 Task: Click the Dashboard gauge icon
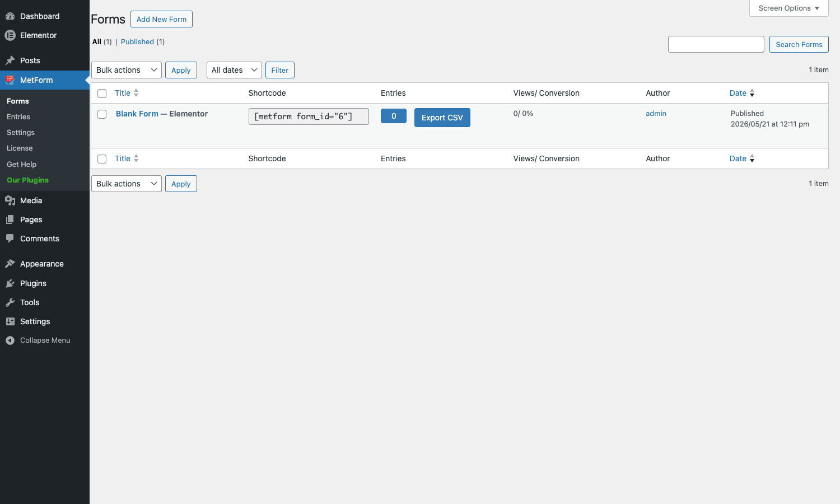10,16
